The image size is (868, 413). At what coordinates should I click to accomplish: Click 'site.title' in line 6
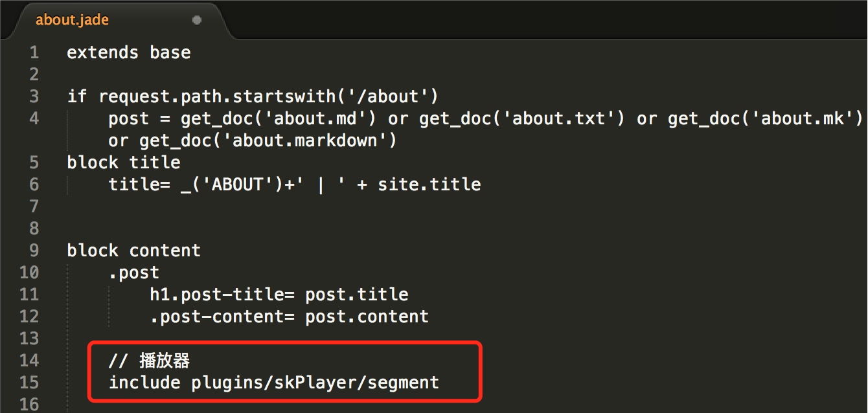pyautogui.click(x=429, y=184)
